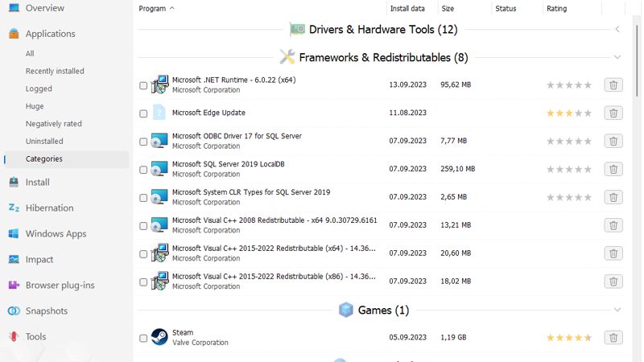Collapse the Frameworks & Redistributables group
Screen dimensions: 644x362
point(617,57)
